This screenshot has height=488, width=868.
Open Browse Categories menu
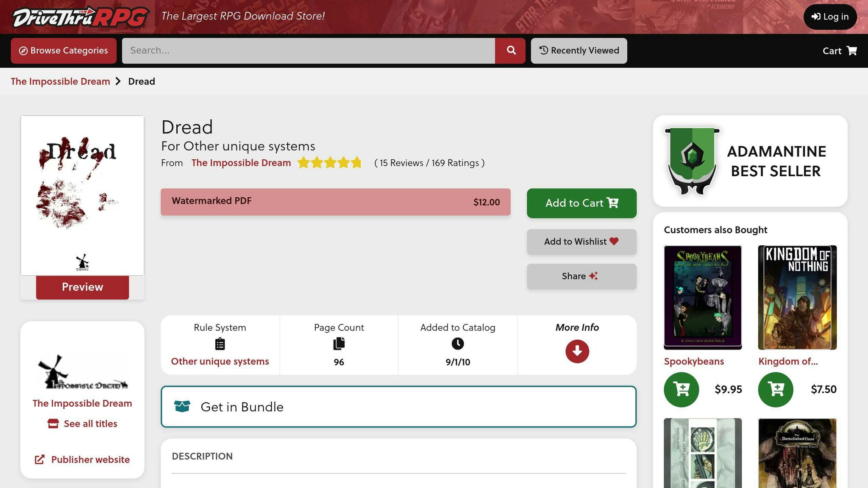point(64,51)
